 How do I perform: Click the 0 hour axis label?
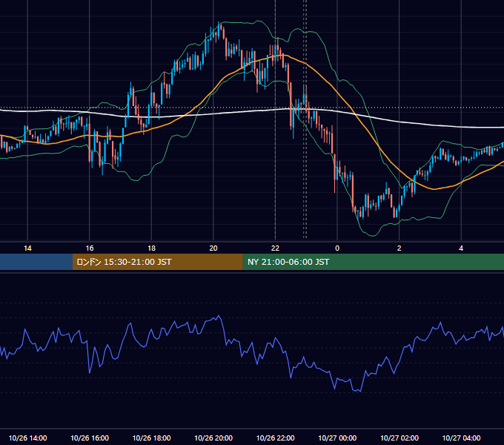tap(337, 248)
